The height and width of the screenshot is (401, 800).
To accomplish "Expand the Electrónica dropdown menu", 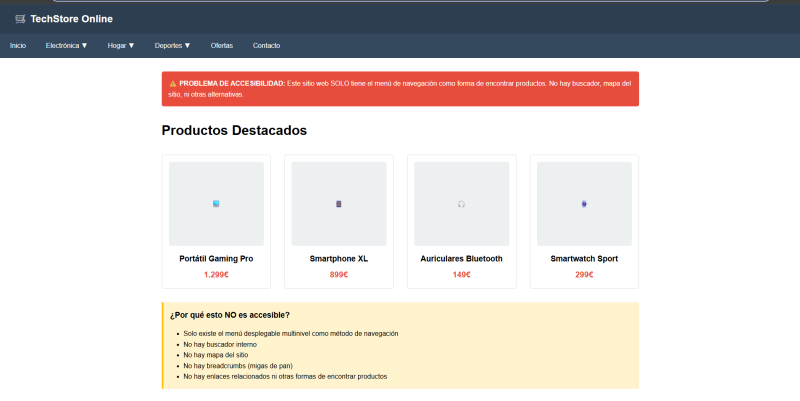I will 66,45.
